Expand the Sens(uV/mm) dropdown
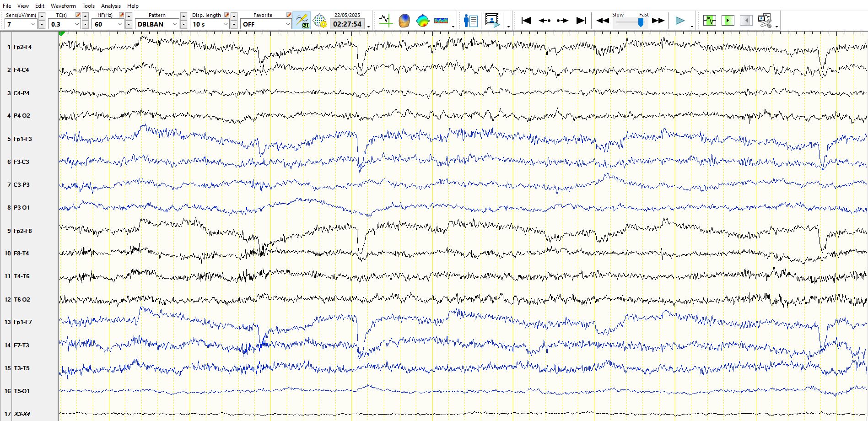 [33, 24]
